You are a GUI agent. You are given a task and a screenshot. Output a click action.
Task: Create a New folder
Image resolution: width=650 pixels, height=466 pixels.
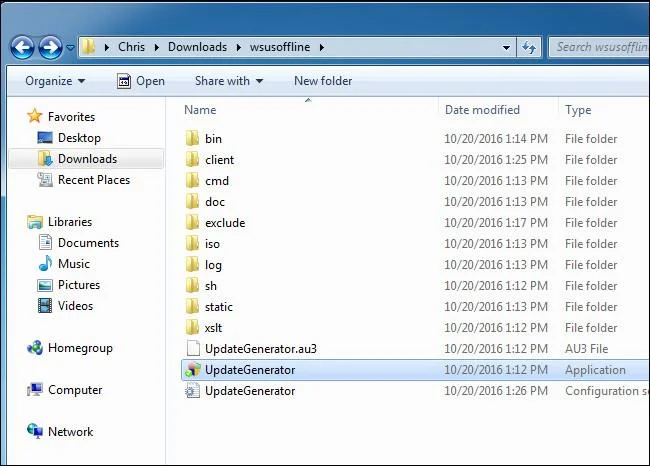click(323, 81)
